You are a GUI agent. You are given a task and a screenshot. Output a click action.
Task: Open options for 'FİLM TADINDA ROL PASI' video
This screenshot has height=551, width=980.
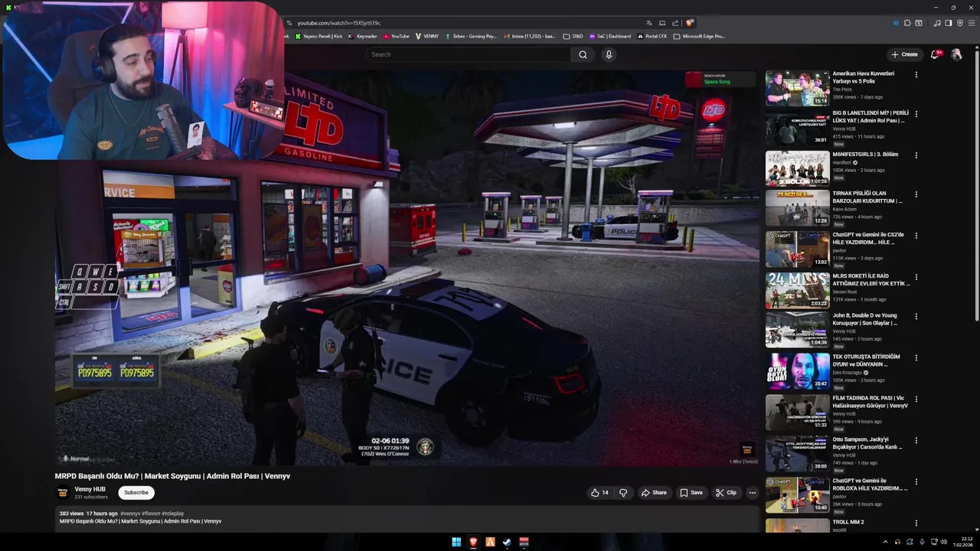click(x=916, y=398)
